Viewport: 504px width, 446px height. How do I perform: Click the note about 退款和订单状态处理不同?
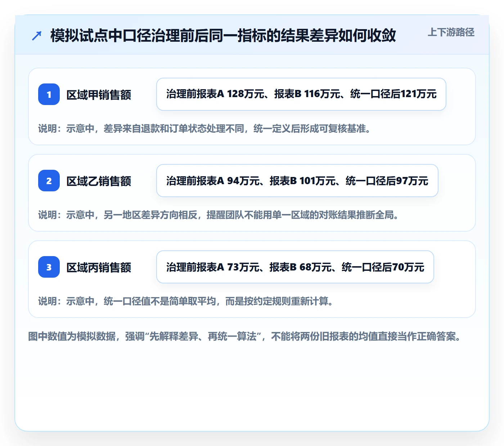[x=205, y=128]
